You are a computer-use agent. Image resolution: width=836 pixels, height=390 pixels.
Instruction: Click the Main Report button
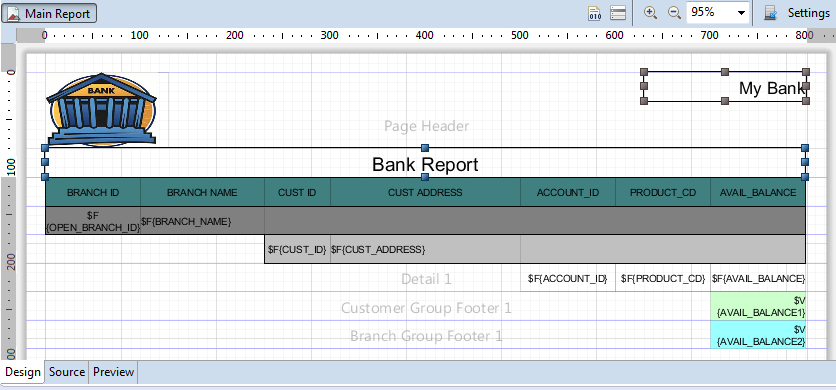49,13
